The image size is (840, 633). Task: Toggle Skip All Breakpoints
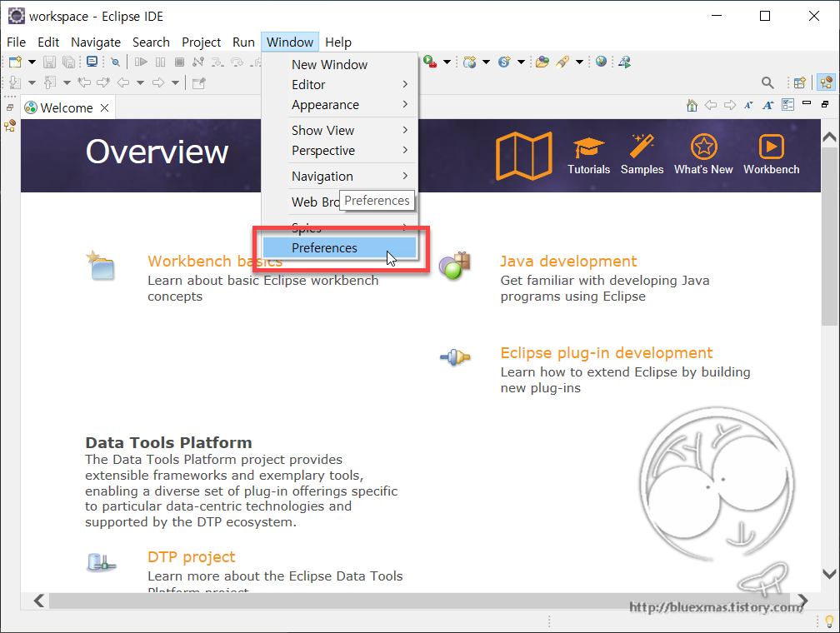pyautogui.click(x=115, y=62)
